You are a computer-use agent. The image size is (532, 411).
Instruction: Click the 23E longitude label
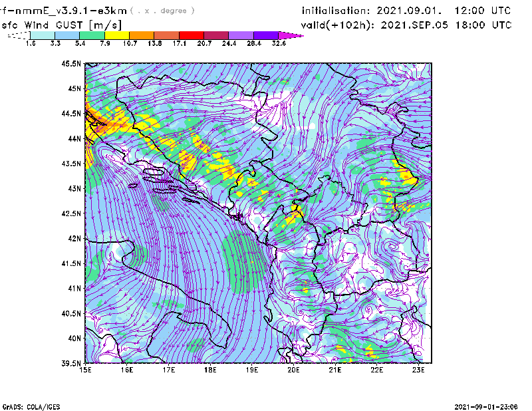tap(419, 370)
